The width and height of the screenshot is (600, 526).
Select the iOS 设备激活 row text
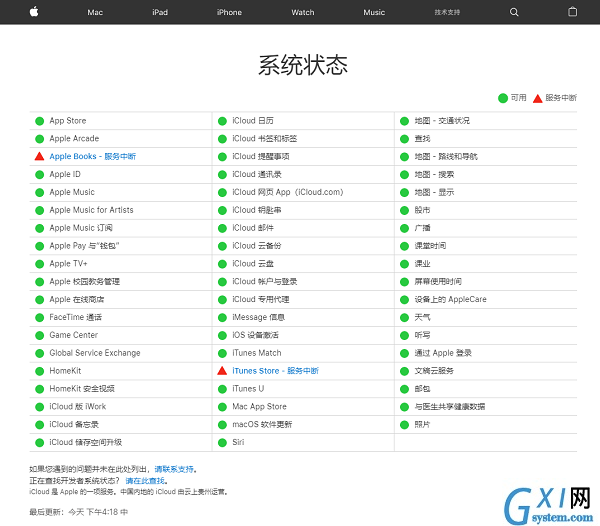tap(255, 335)
